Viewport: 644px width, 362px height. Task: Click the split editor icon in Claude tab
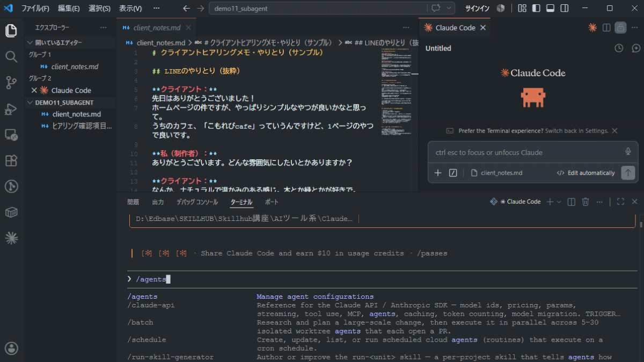[606, 27]
